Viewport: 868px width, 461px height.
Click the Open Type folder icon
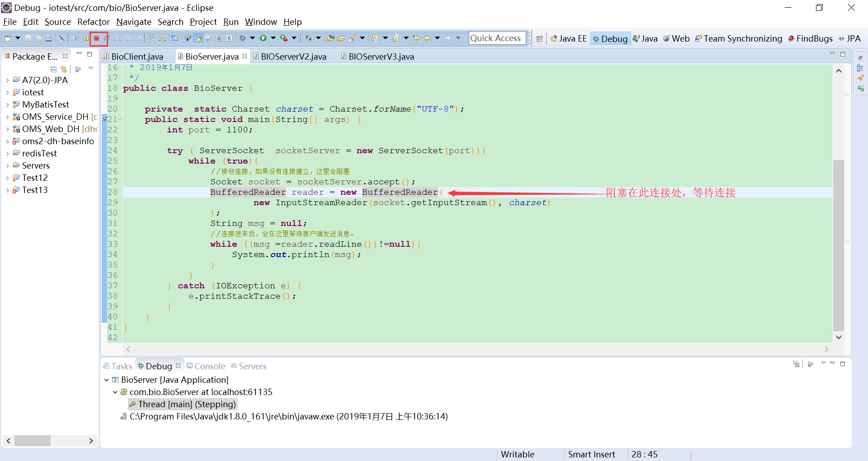tap(330, 38)
